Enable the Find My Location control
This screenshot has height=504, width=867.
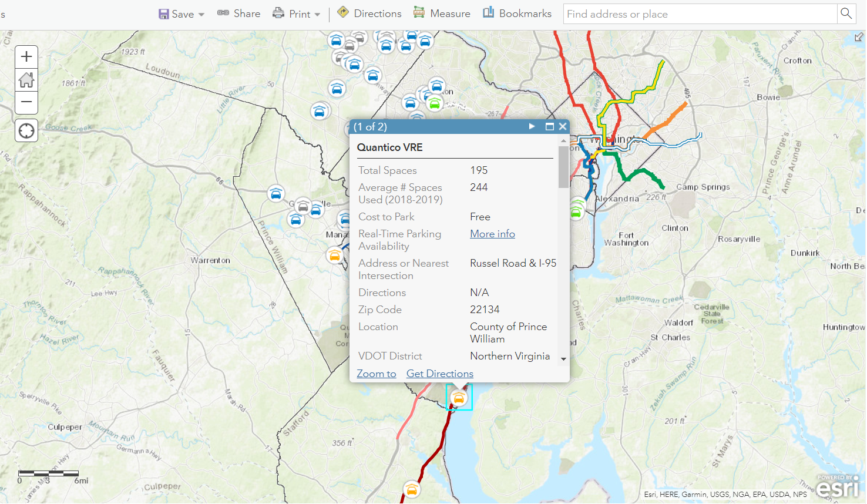tap(26, 130)
